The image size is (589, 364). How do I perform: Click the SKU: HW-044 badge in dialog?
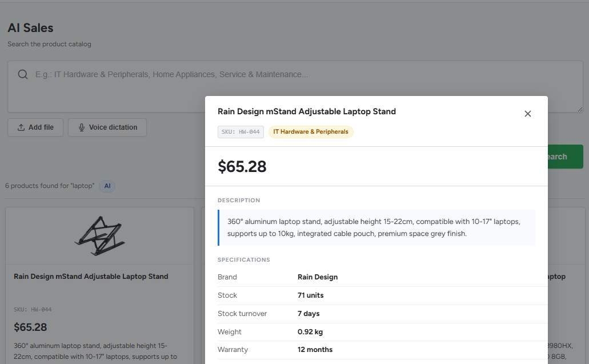[x=241, y=132]
